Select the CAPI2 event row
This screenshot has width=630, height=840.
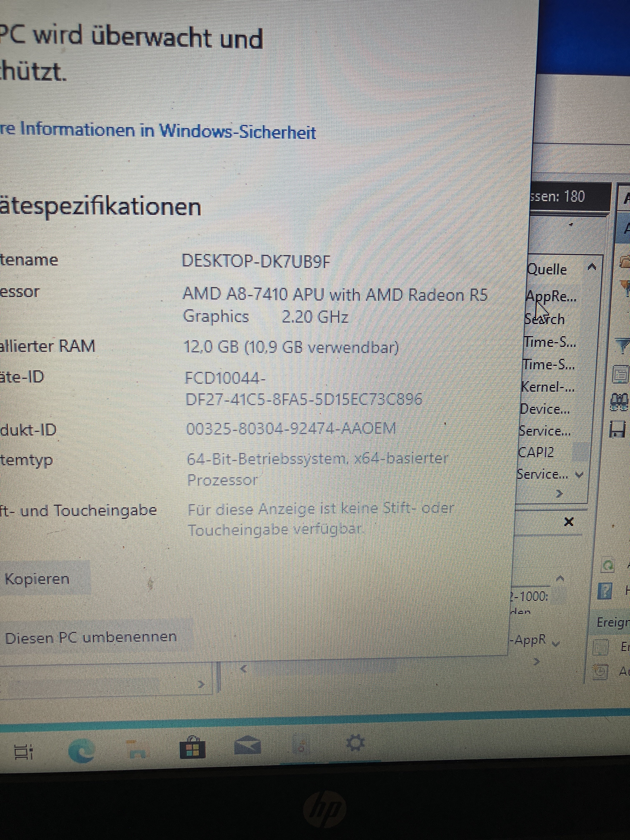pos(536,452)
